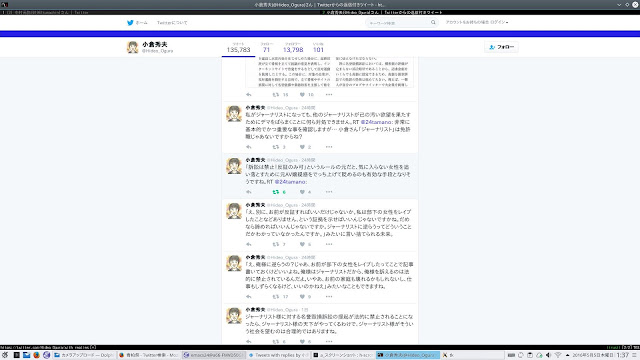Screen dimensions: 640x360
Task: Open avatar of 'ジャーナリスト様に対する' tweet
Action: point(234,316)
